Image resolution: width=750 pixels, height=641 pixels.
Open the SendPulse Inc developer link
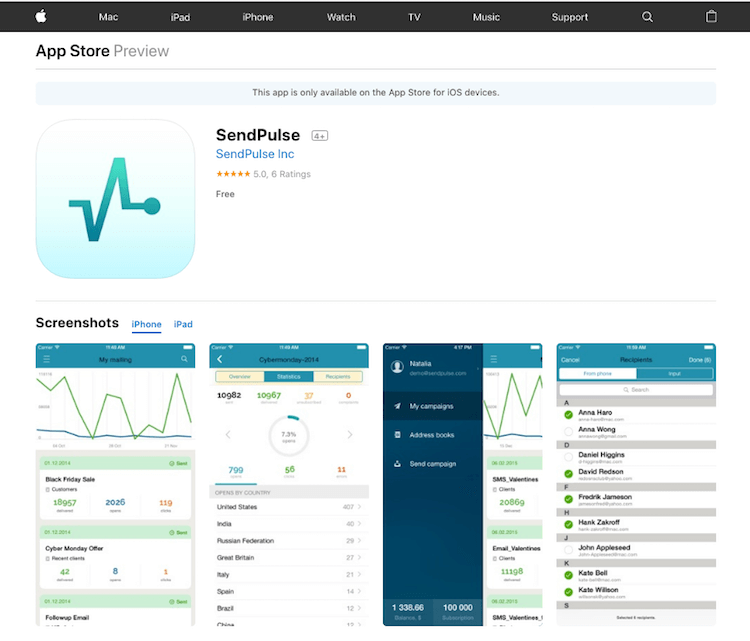tap(255, 154)
